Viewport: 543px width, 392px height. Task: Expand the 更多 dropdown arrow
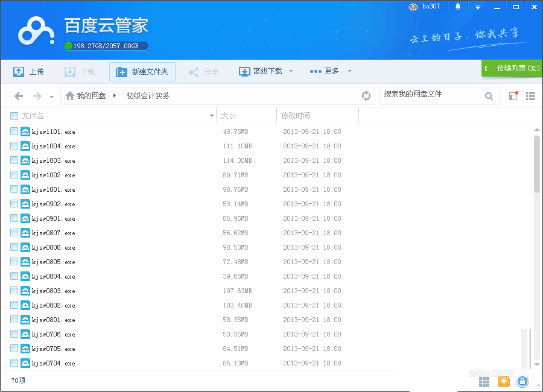[x=349, y=71]
